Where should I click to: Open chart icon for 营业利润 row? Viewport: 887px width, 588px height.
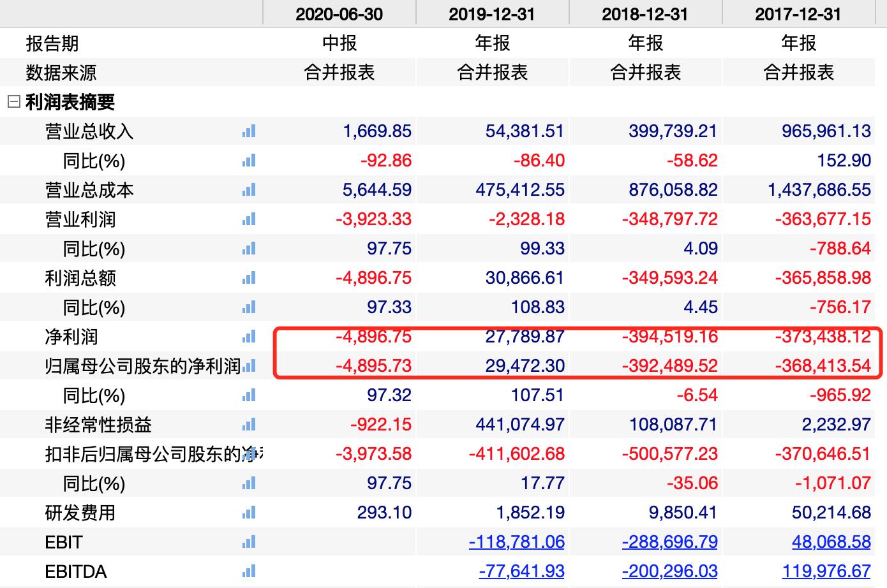[x=249, y=219]
